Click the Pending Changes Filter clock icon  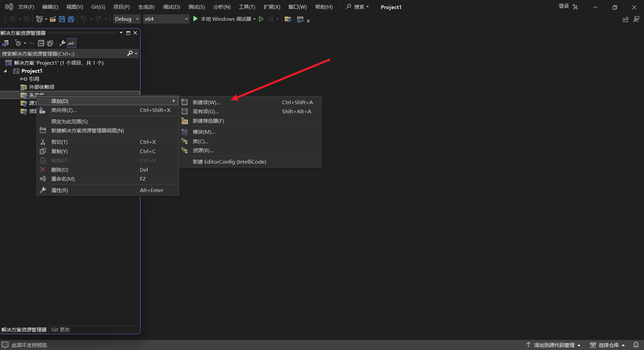pos(18,43)
